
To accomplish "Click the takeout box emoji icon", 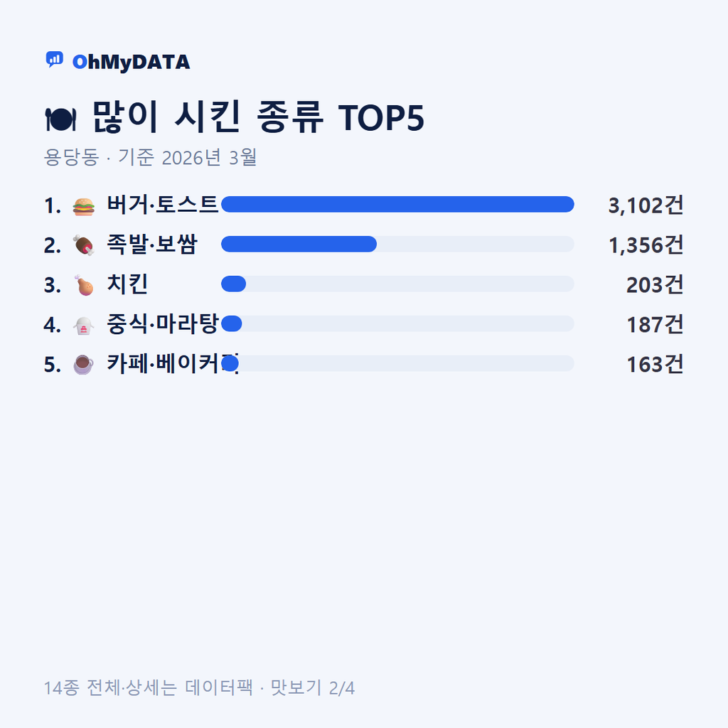I will (x=84, y=326).
